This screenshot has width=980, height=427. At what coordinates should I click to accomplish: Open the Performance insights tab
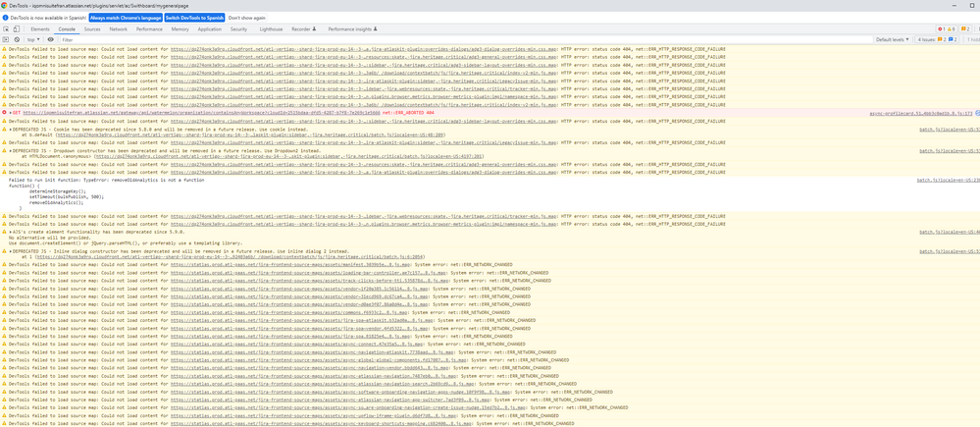click(352, 29)
